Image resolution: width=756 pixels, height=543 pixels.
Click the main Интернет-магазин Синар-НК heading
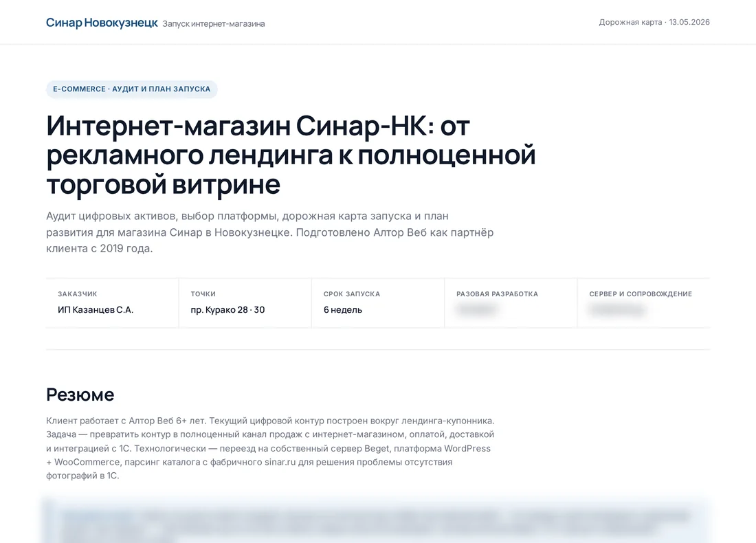pyautogui.click(x=291, y=155)
